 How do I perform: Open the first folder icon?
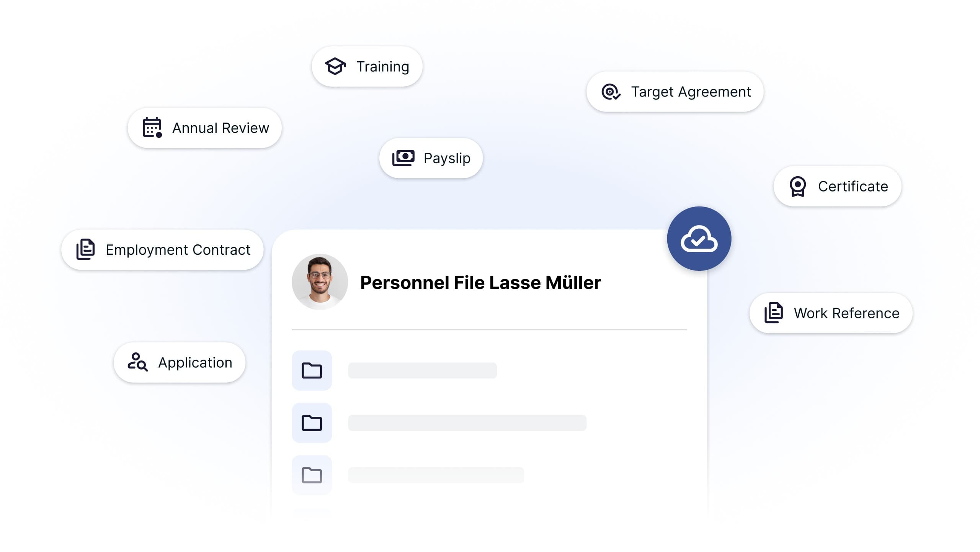[x=312, y=370]
